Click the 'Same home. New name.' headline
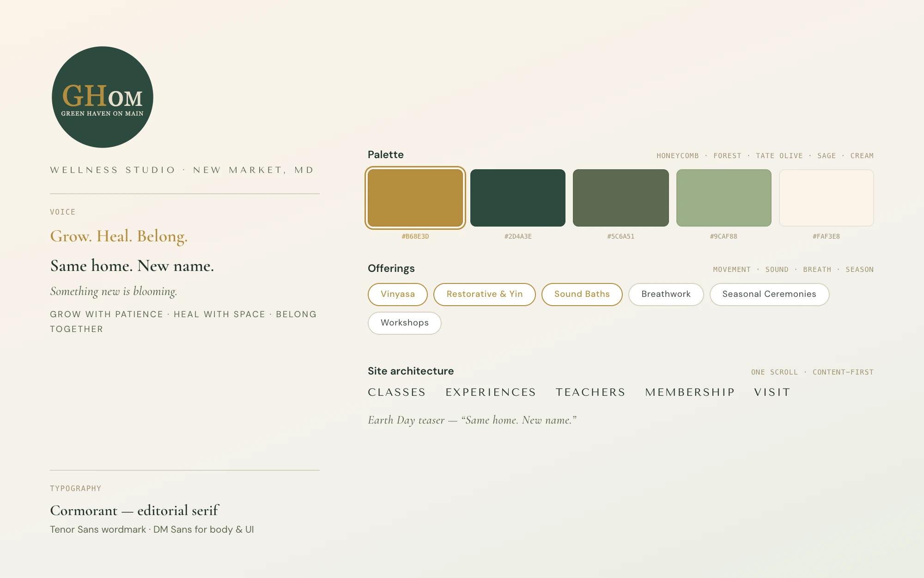The width and height of the screenshot is (924, 578). tap(132, 266)
